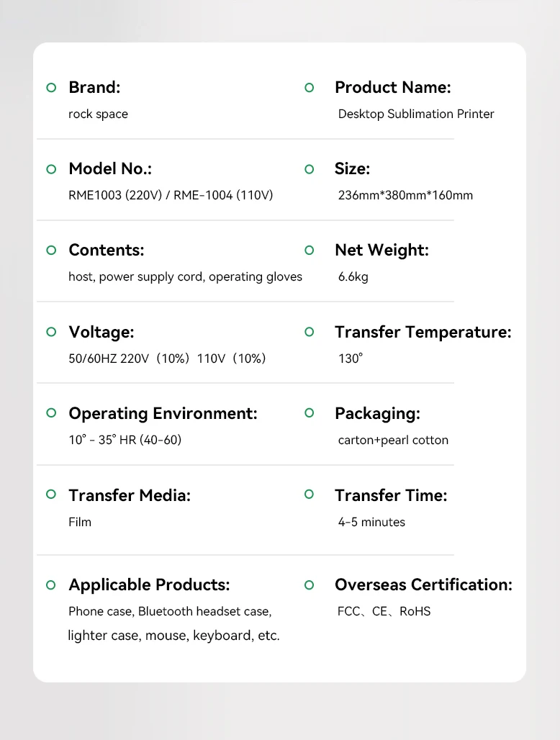Click the bullet icon beside Contents
Image resolution: width=560 pixels, height=740 pixels.
tap(51, 251)
